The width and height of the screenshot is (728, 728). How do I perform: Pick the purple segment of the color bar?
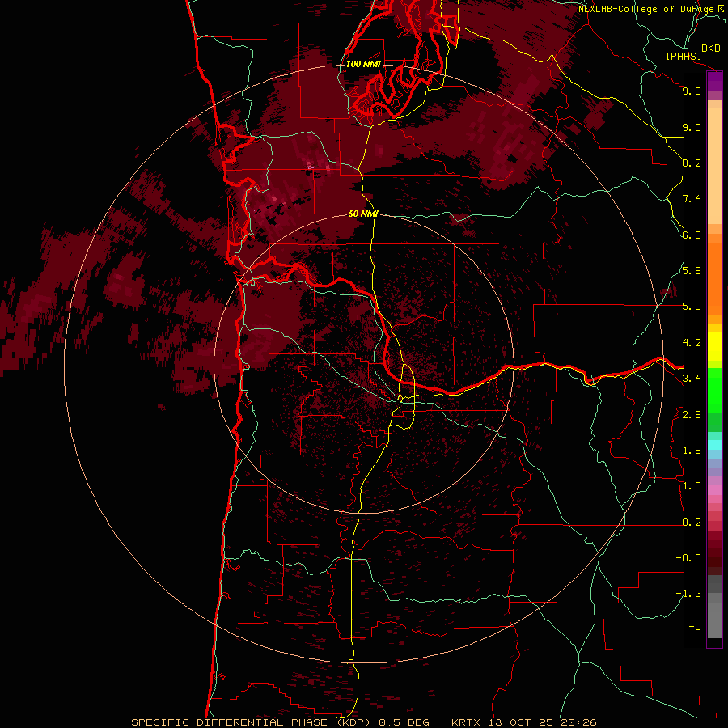[x=714, y=82]
